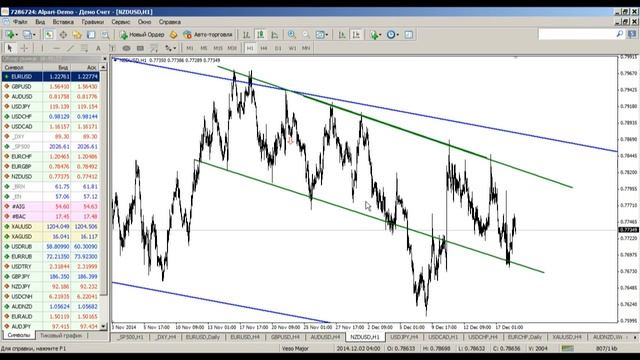The image size is (640, 360).
Task: Open the Тиковый график tab
Action: click(61, 336)
